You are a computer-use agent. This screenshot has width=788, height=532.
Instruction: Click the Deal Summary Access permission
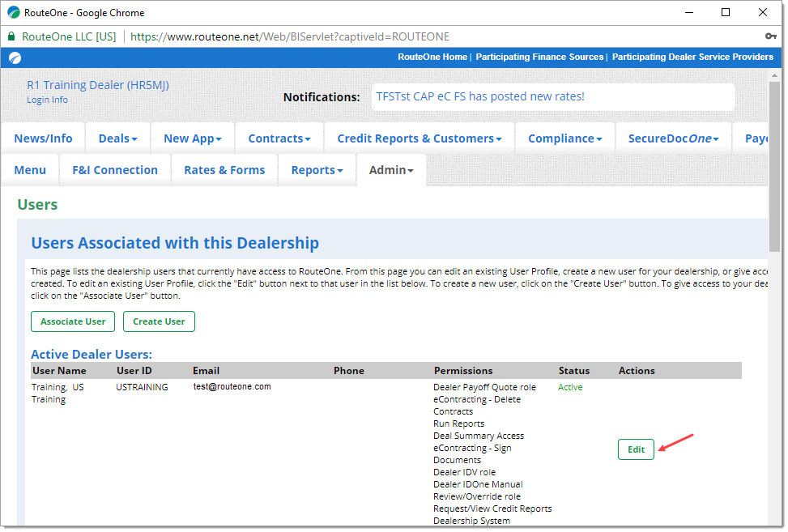479,436
